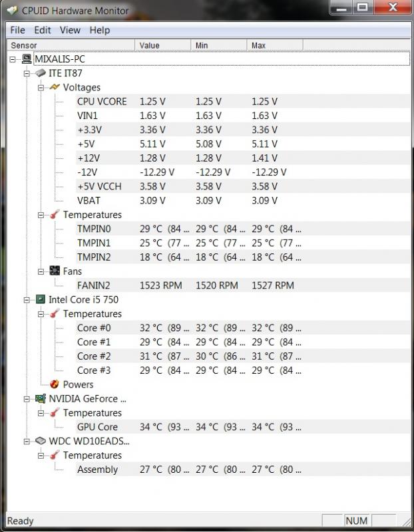Click the MIXALIS-PC computer icon
This screenshot has height=532, width=414.
coord(27,59)
